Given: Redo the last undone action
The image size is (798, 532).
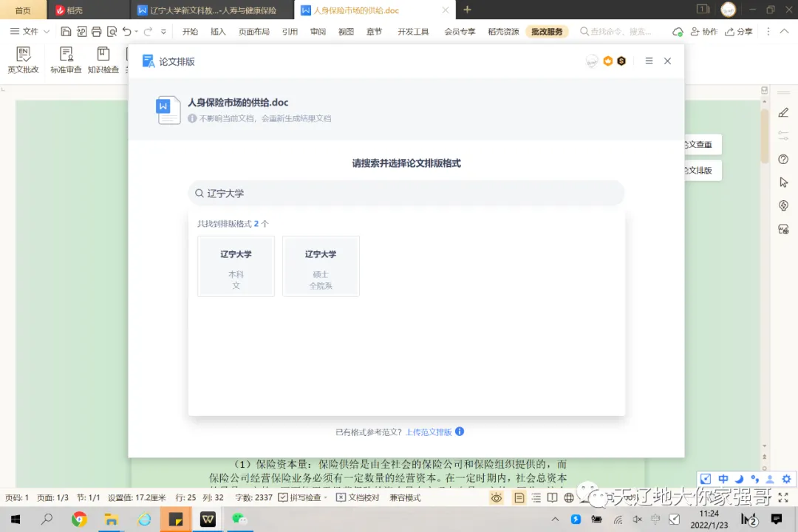Looking at the screenshot, I should (148, 32).
